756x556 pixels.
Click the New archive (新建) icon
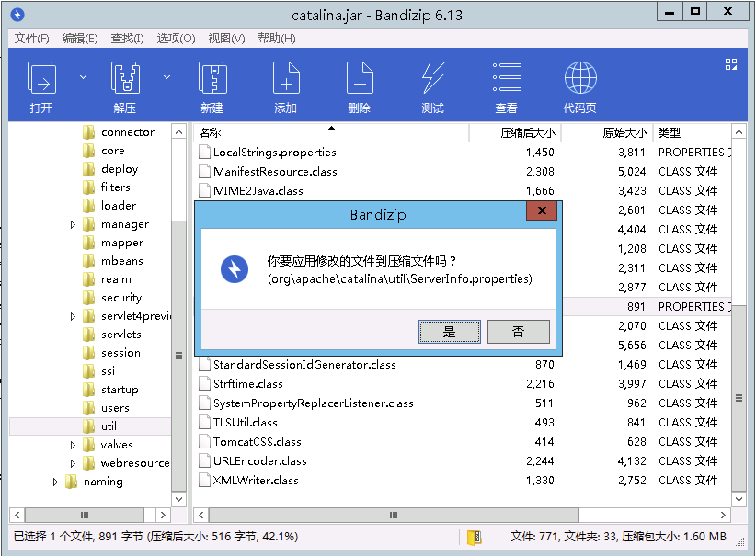(212, 77)
